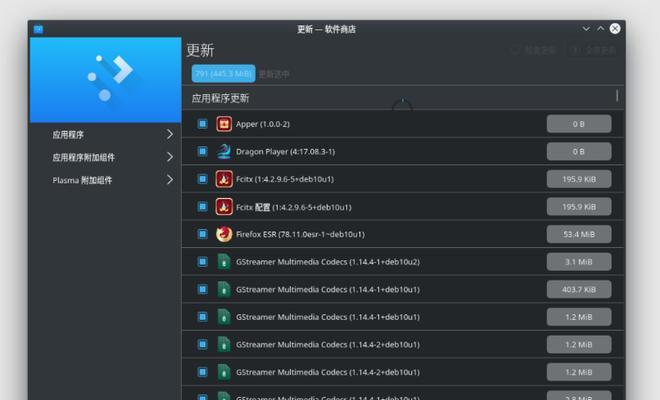Click the 0 B size button for Apper
This screenshot has height=400, width=660.
579,124
